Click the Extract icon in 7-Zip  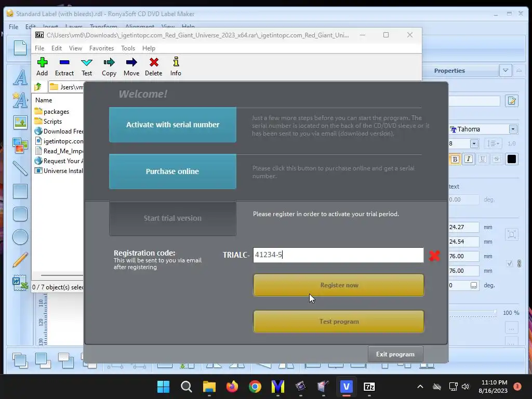pos(64,66)
